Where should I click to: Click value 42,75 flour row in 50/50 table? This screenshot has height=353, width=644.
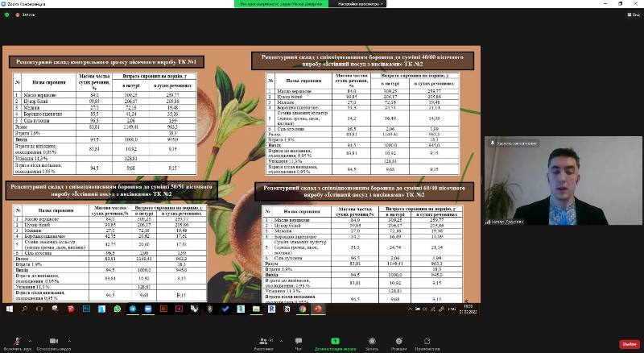point(110,236)
